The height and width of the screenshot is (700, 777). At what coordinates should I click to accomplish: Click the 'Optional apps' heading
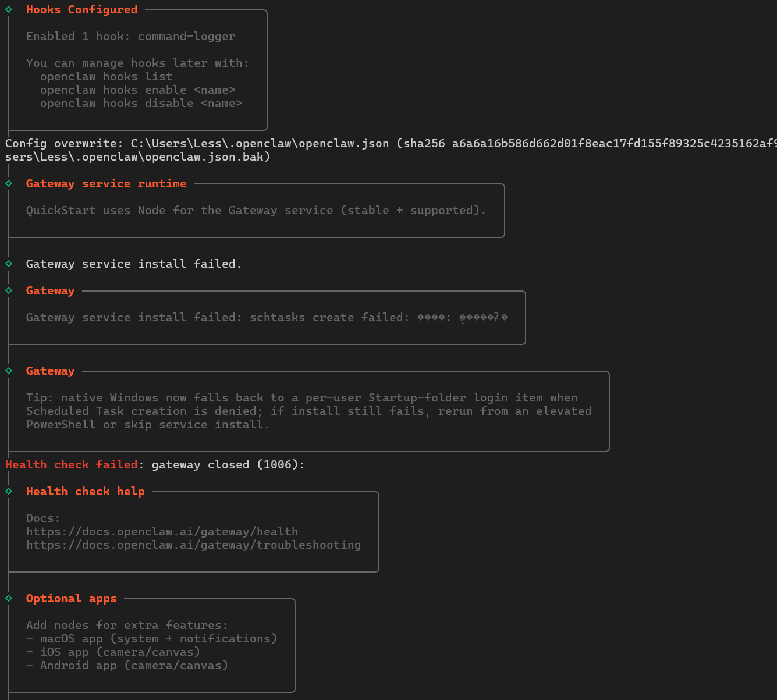72,598
